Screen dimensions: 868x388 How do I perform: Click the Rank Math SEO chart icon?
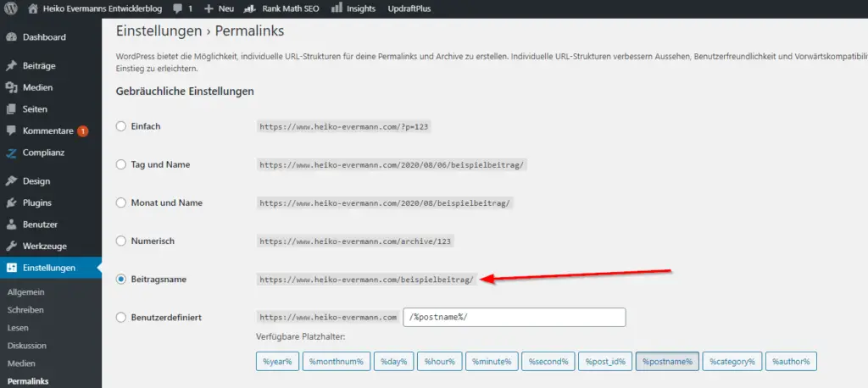(250, 8)
